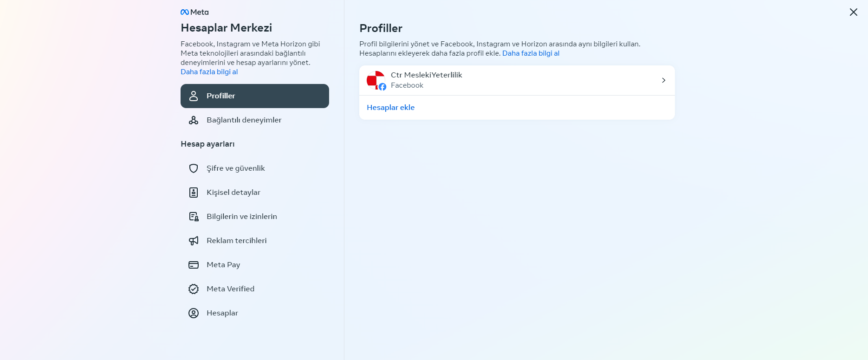Screen dimensions: 868x360
Task: Click the credit card icon for Meta Pay
Action: click(194, 265)
